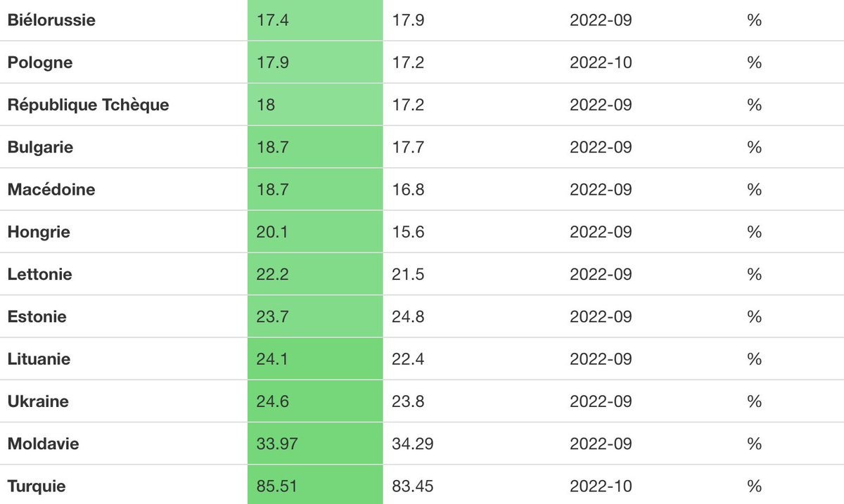Viewport: 844px width, 504px height.
Task: Select the Lettonie row label
Action: coord(40,274)
